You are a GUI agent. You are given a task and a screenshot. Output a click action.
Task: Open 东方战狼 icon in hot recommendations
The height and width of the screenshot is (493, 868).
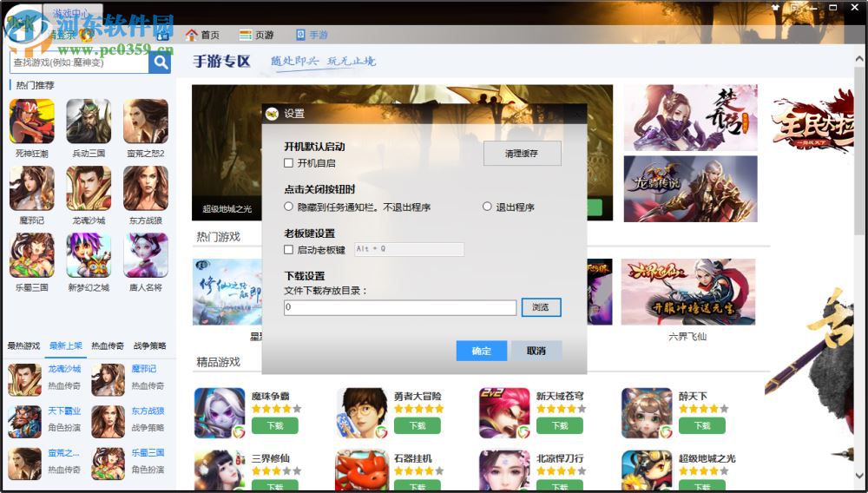146,188
